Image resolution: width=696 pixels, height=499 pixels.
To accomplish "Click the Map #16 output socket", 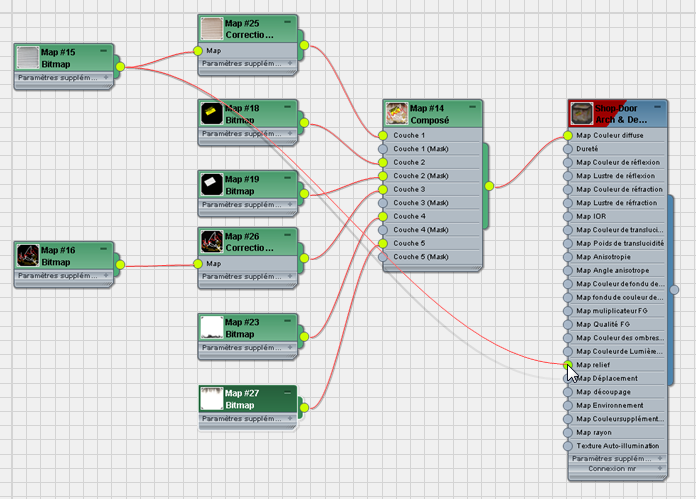I will coord(120,265).
